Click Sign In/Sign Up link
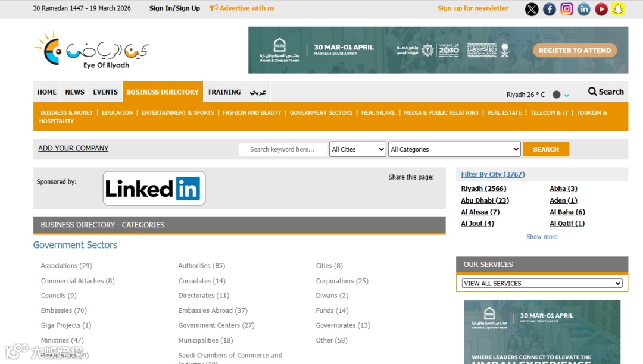This screenshot has height=364, width=643. [x=174, y=8]
